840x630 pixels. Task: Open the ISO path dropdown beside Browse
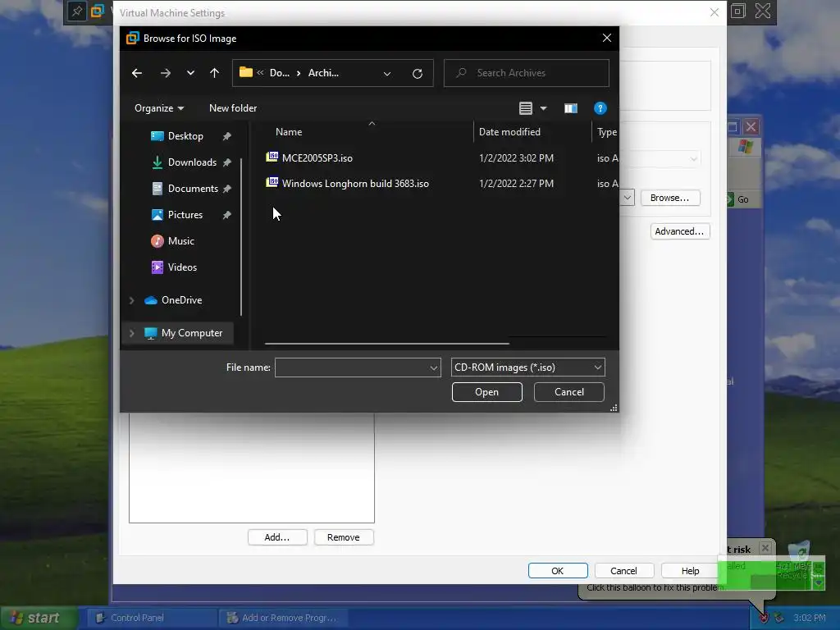(x=628, y=198)
